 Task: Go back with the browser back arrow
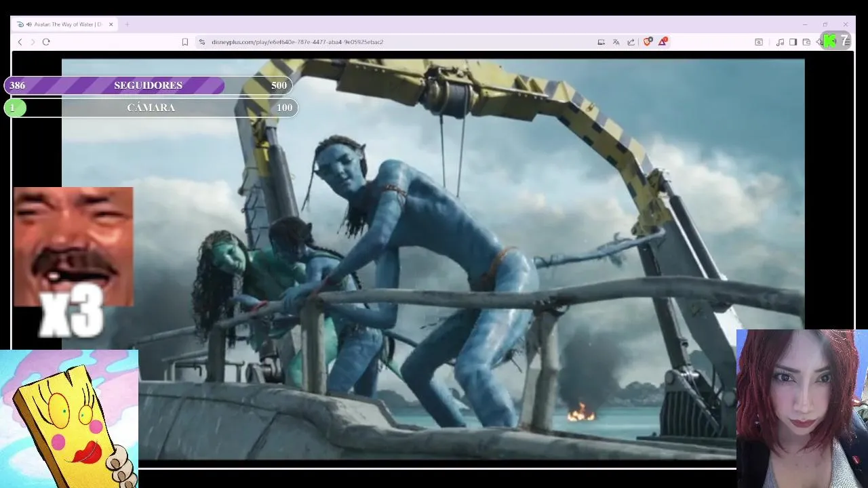click(x=20, y=42)
